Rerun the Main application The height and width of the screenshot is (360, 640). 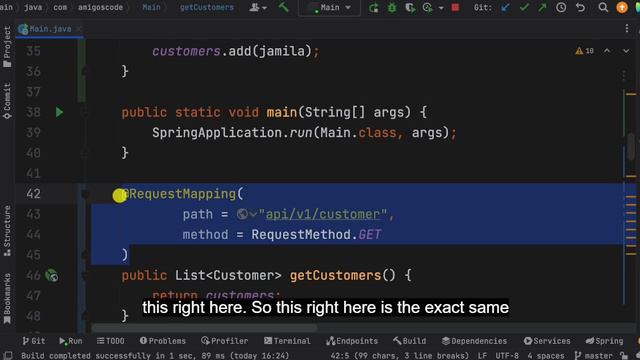point(373,8)
